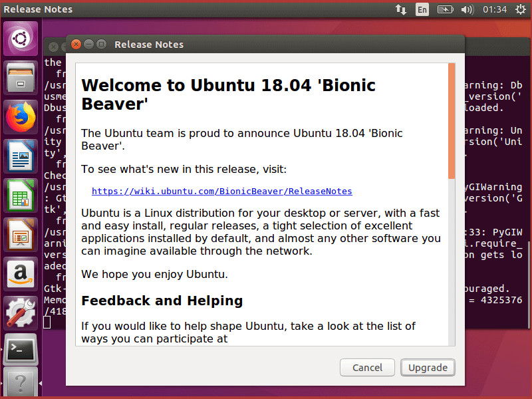Open the session power menu icon
532x399 pixels.
coord(521,9)
